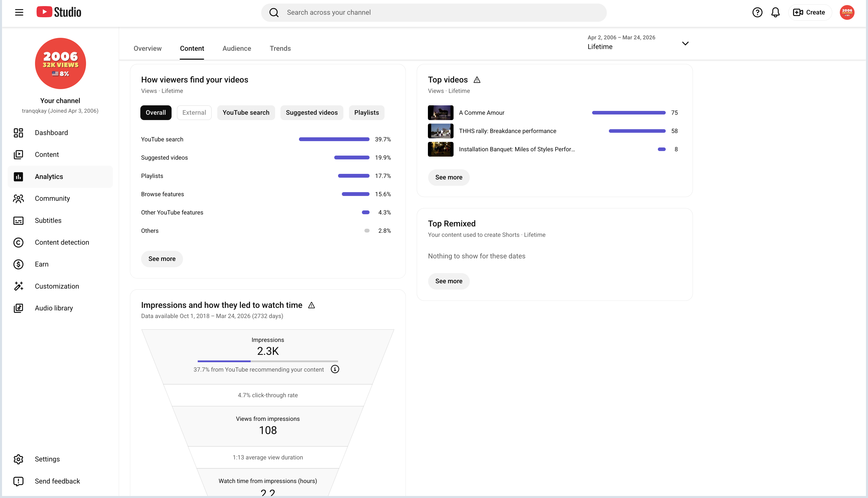Open Community from the sidebar
This screenshot has width=868, height=498.
(60, 198)
